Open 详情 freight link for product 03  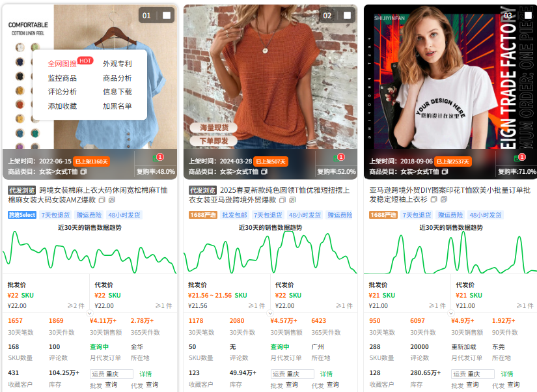coord(507,374)
